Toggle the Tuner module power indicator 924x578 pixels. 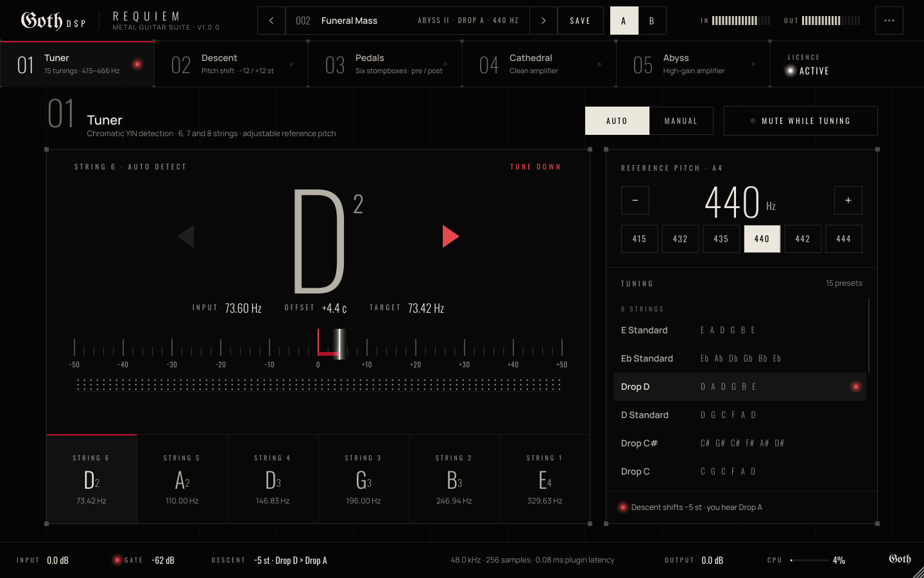[x=137, y=64]
